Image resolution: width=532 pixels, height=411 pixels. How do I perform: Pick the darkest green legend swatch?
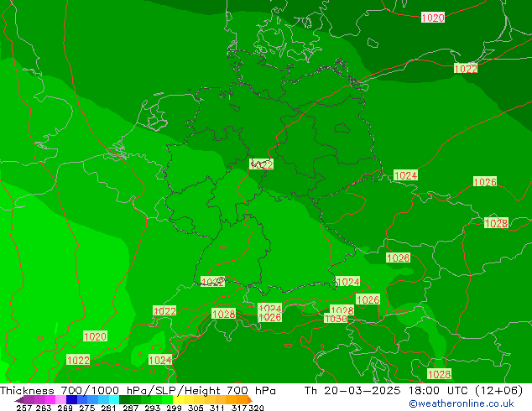click(x=124, y=400)
